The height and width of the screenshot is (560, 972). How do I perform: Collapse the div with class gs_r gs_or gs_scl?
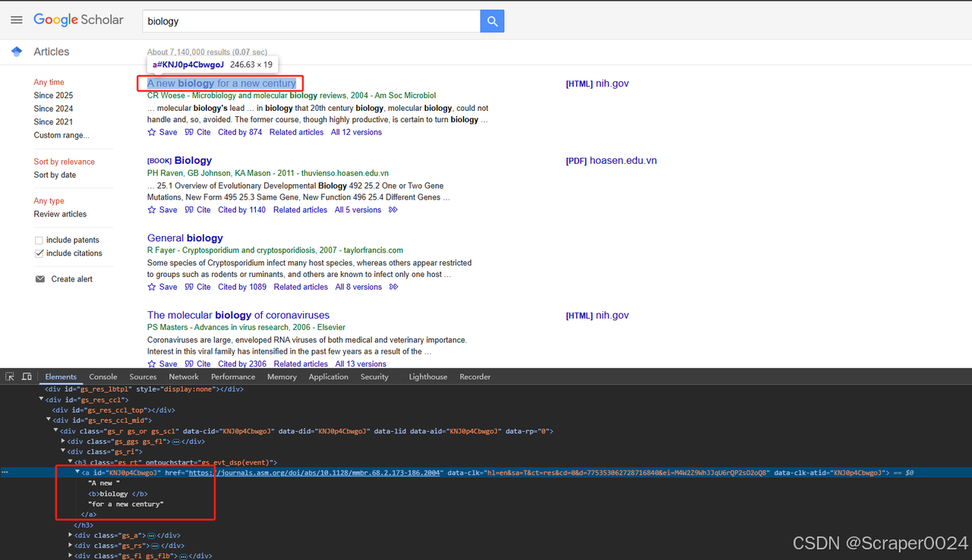tap(56, 431)
